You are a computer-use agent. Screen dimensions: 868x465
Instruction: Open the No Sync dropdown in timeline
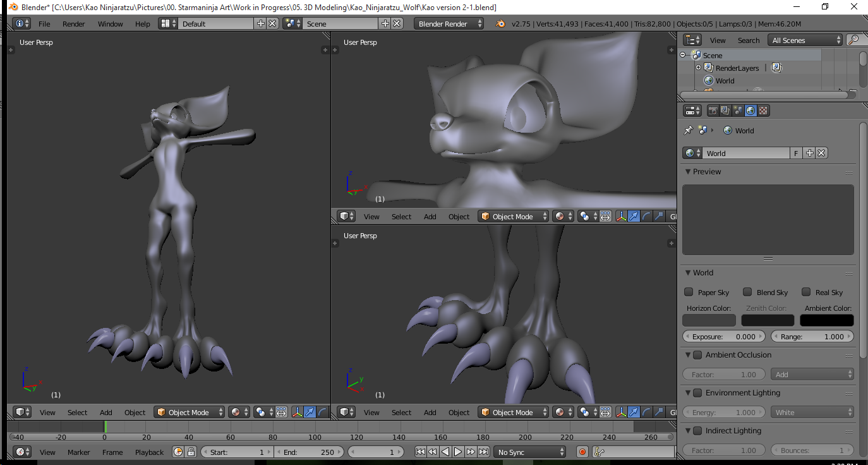(x=530, y=452)
